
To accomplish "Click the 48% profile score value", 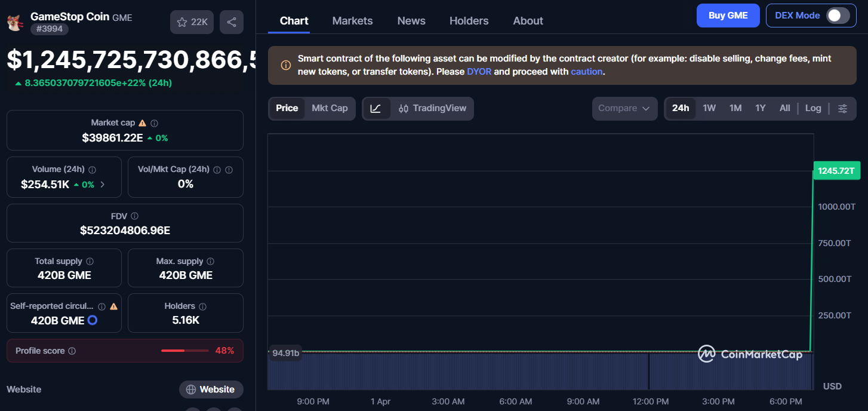I will (x=224, y=351).
